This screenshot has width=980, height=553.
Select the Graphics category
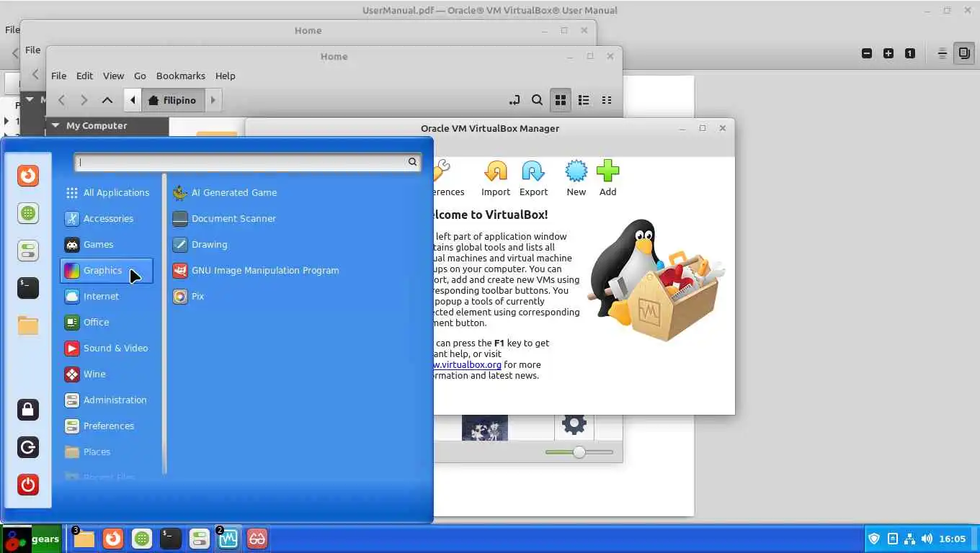[x=107, y=270]
